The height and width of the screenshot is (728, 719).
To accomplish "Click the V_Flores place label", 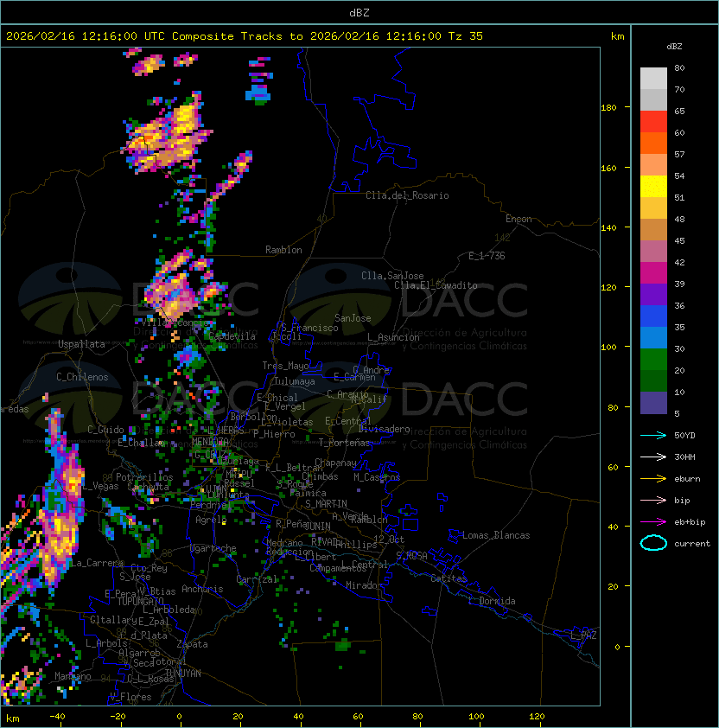I will click(x=130, y=697).
